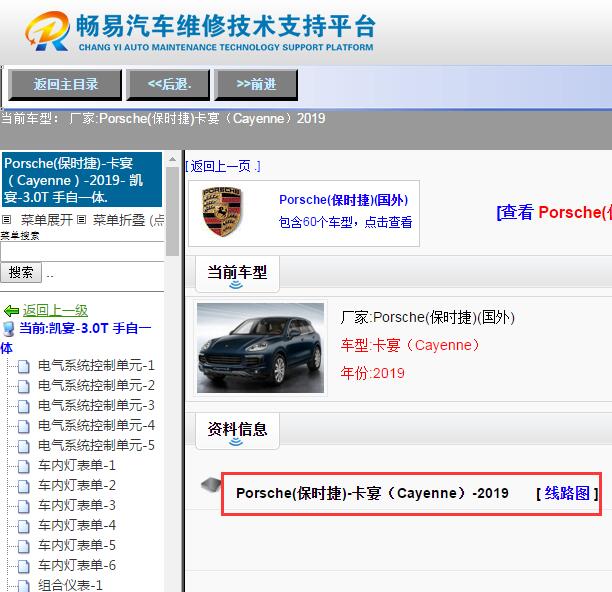The image size is (612, 592).
Task: Open tree item 车内灯表单-6
Action: tap(77, 565)
